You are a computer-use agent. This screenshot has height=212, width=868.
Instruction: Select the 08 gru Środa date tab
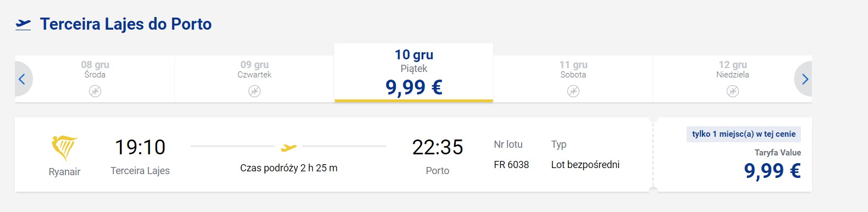pos(95,79)
